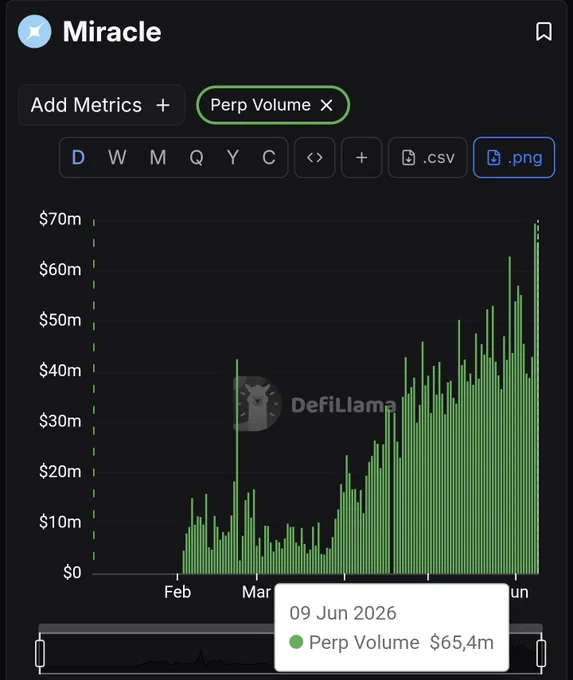Click the $40m axis label
Viewport: 573px width, 680px height.
pyautogui.click(x=60, y=371)
